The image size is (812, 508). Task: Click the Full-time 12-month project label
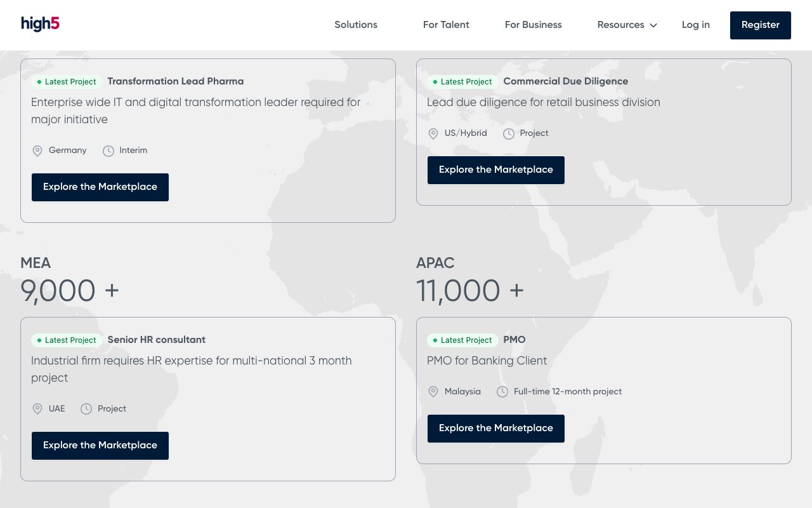(568, 392)
